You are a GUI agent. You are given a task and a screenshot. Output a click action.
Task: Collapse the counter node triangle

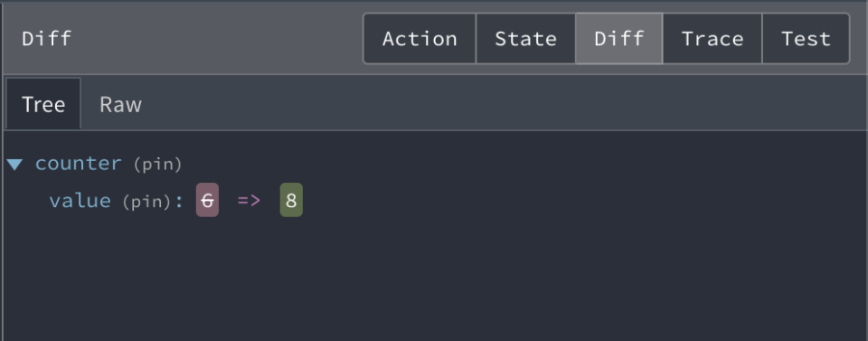point(15,165)
